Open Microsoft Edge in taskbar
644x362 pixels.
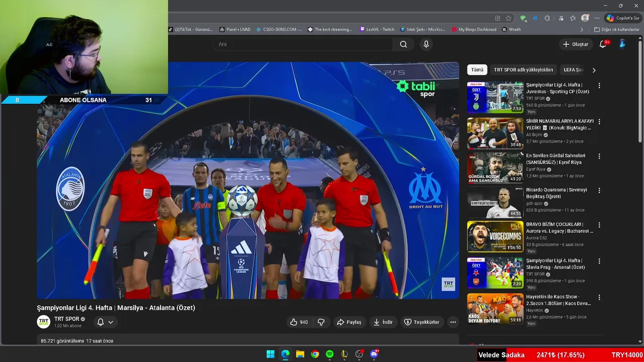(x=285, y=354)
